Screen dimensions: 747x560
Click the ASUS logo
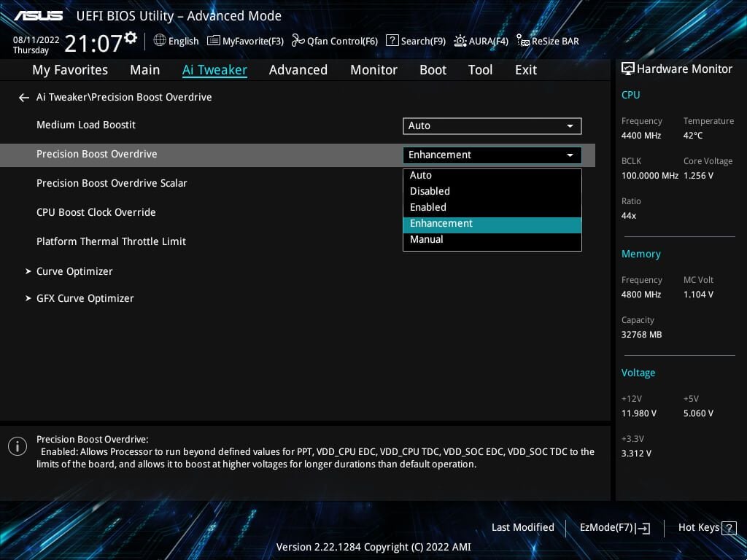click(38, 16)
